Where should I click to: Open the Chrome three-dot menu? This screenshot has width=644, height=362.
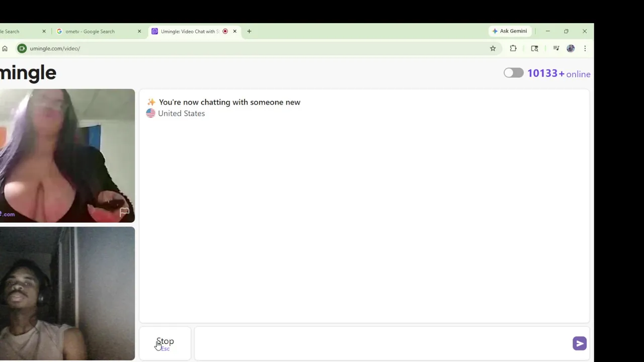click(585, 48)
